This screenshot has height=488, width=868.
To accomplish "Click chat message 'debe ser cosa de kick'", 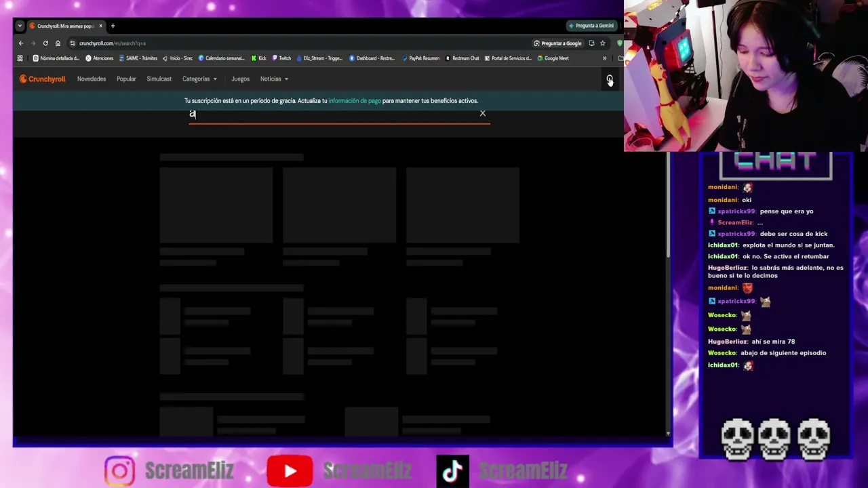I will 793,234.
